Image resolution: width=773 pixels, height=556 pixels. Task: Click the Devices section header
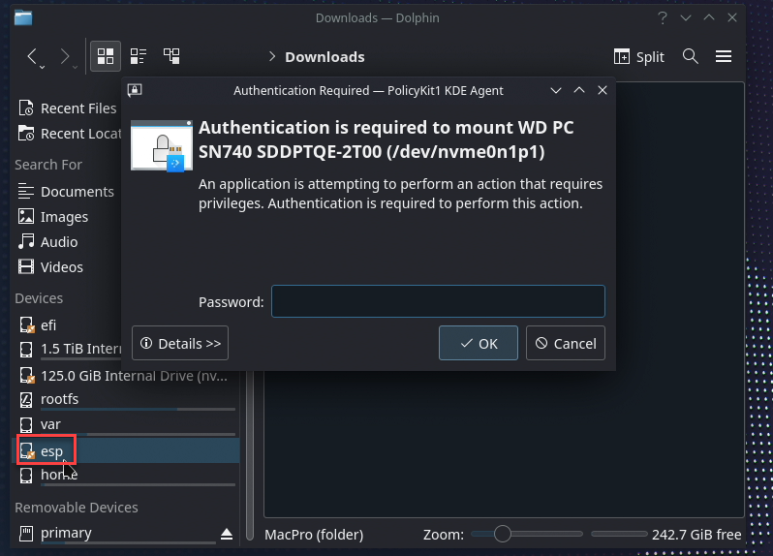coord(38,298)
